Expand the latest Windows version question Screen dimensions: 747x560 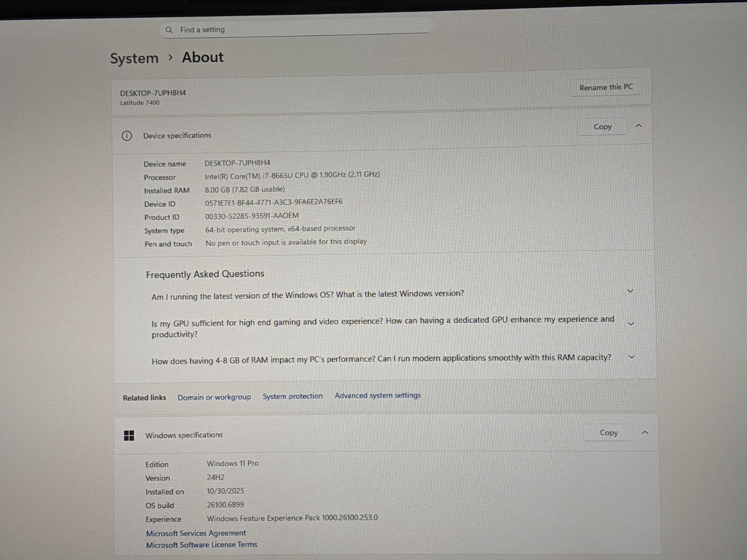(630, 291)
